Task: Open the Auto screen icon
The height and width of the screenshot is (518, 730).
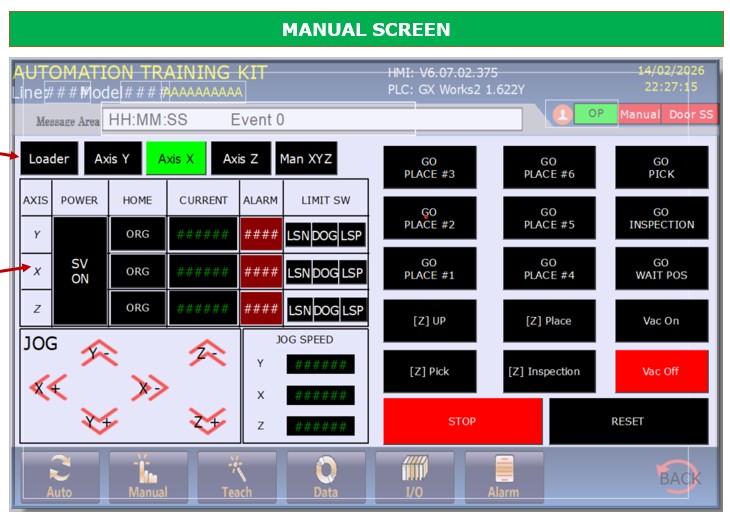Action: coord(60,477)
